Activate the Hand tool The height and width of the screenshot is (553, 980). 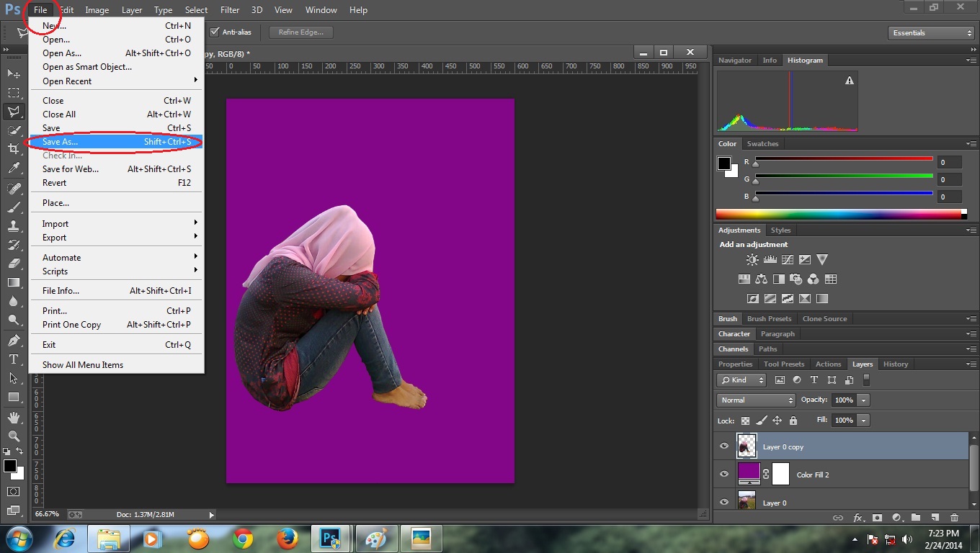click(x=14, y=418)
